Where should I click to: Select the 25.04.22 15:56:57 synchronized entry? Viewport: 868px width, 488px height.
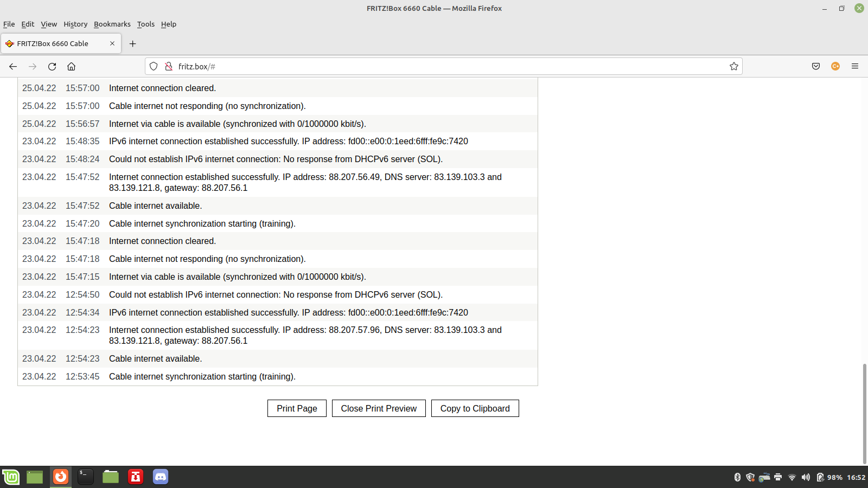tap(278, 124)
